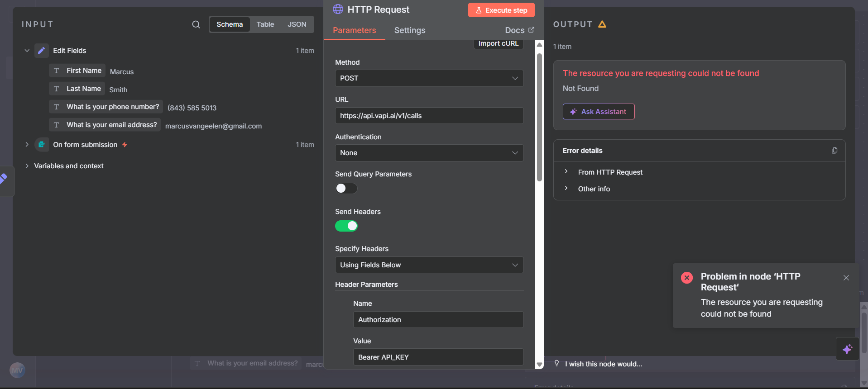Open the Specify Headers dropdown
Viewport: 868px width, 389px height.
pyautogui.click(x=429, y=265)
